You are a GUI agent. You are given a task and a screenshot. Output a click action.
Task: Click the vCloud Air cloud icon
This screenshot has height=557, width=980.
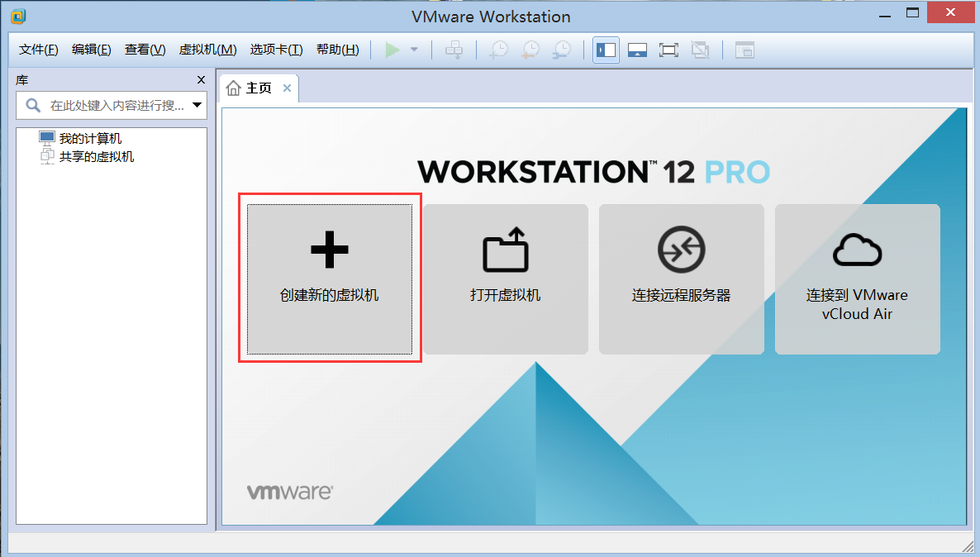[x=858, y=250]
